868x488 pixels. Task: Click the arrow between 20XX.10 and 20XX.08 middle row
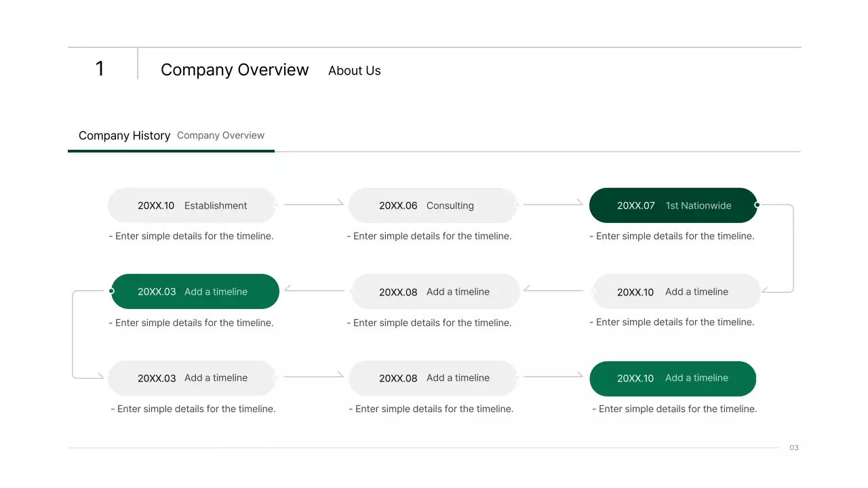[554, 290]
